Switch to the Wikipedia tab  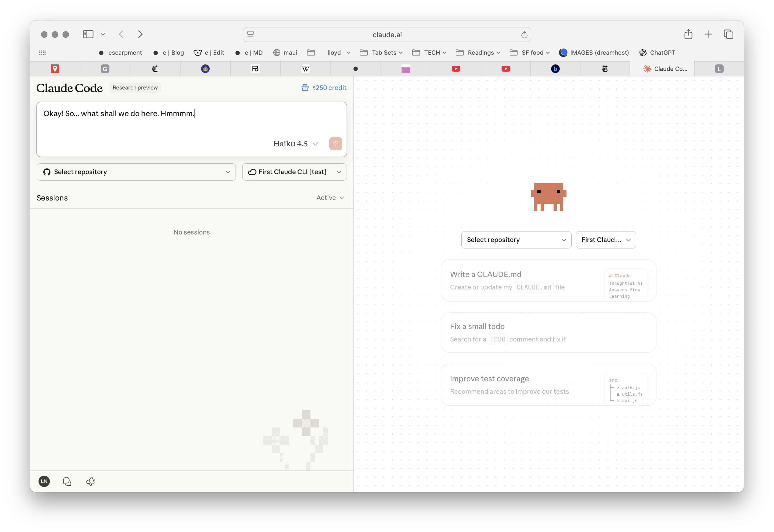tap(305, 69)
